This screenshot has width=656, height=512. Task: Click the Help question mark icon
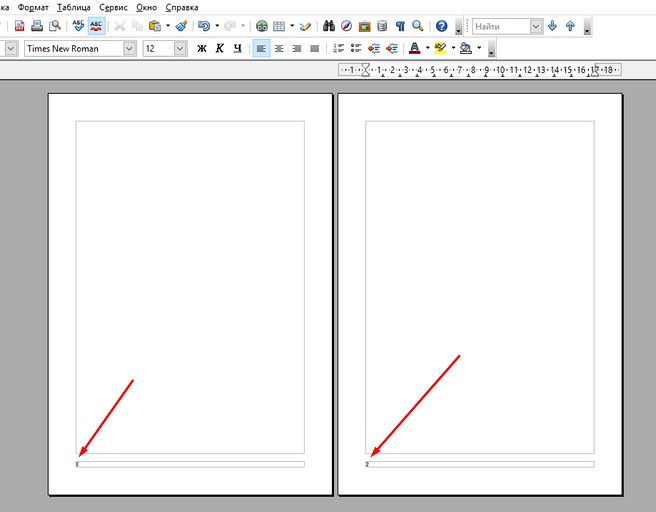(441, 26)
